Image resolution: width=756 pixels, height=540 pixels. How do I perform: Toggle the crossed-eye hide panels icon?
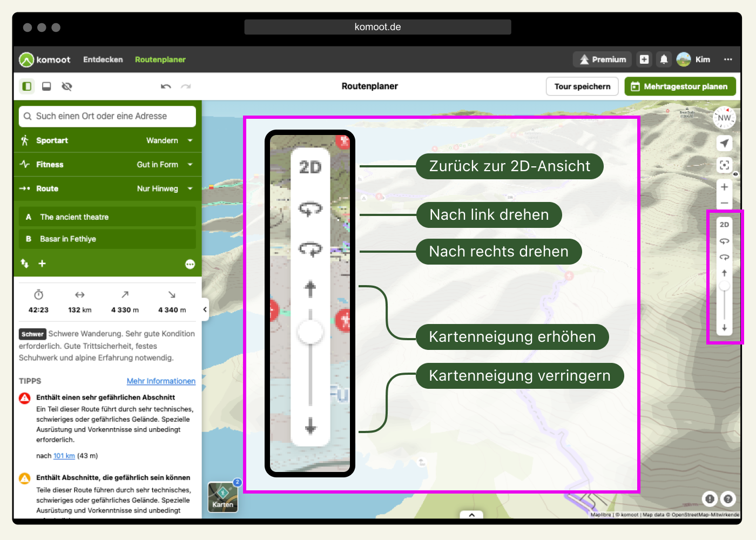(67, 86)
